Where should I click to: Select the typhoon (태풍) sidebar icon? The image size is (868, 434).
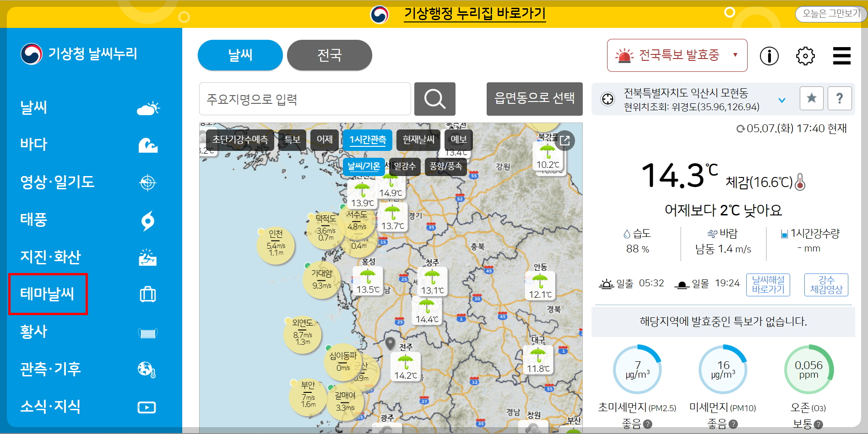[146, 221]
